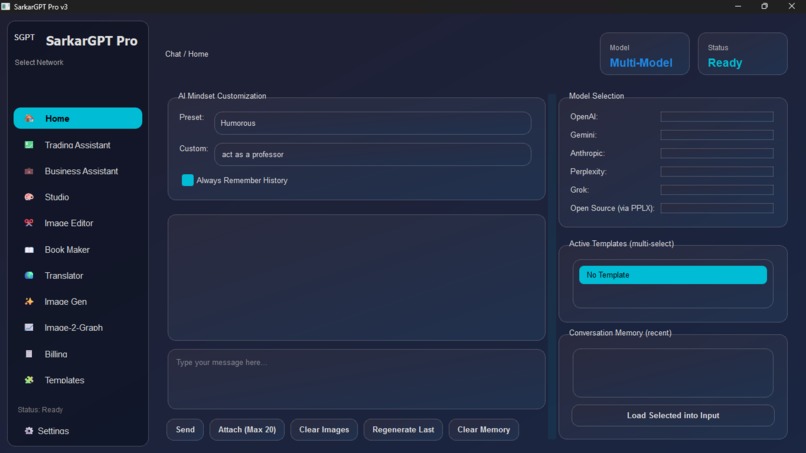Click the Book Maker book icon
The height and width of the screenshot is (453, 806).
pyautogui.click(x=29, y=249)
